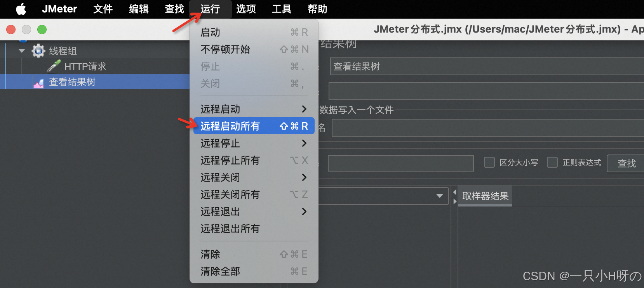Click the search text field
644x288 pixels.
(x=401, y=163)
